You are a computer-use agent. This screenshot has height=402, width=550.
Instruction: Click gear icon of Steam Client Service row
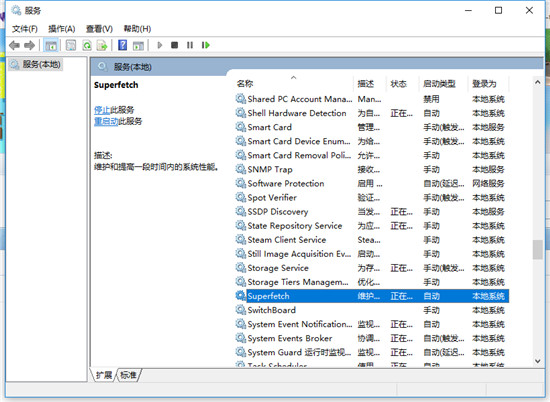click(241, 240)
